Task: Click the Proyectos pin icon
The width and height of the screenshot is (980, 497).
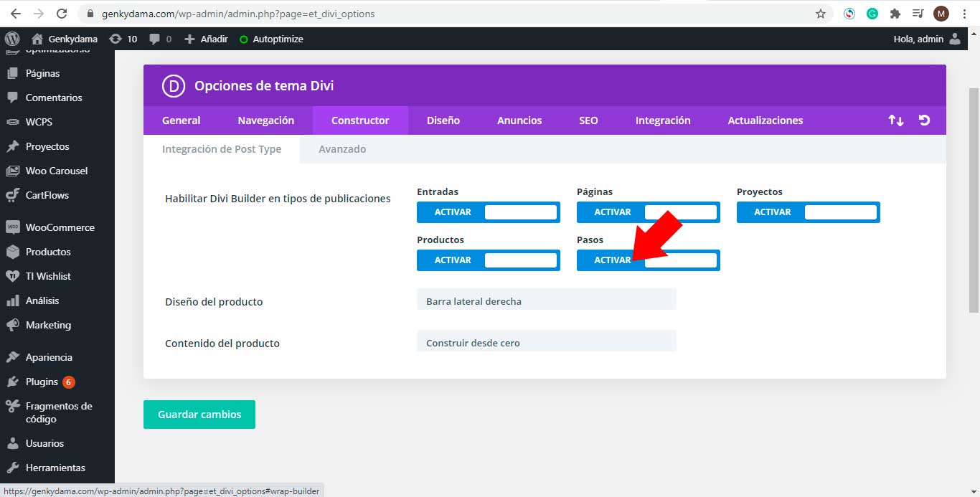Action: click(x=12, y=146)
